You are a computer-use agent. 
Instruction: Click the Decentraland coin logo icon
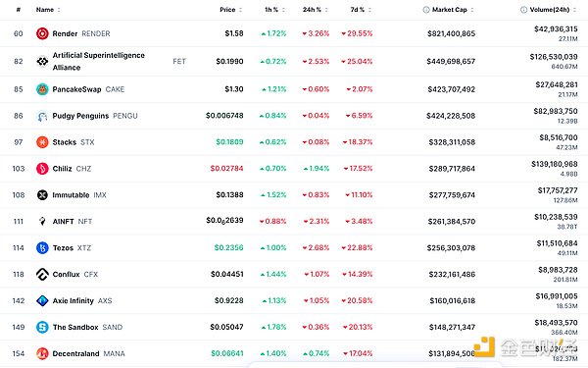(x=42, y=353)
